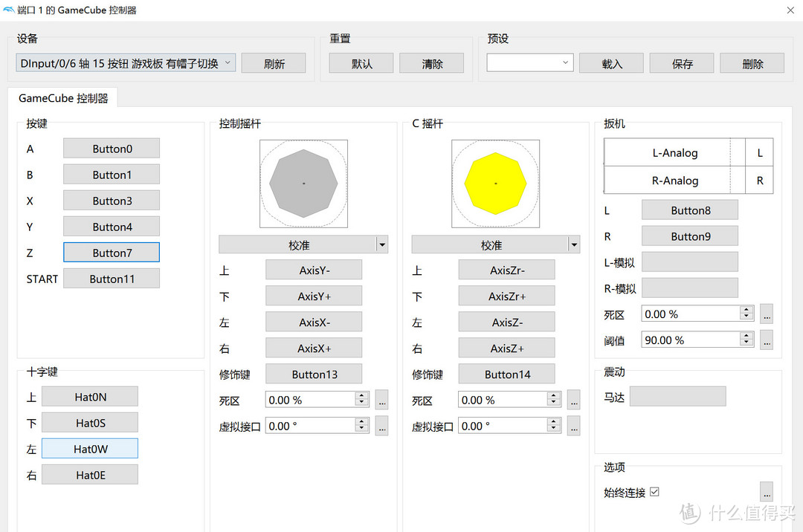Select the GameCube 控制器 tab
This screenshot has width=803, height=532.
[63, 98]
